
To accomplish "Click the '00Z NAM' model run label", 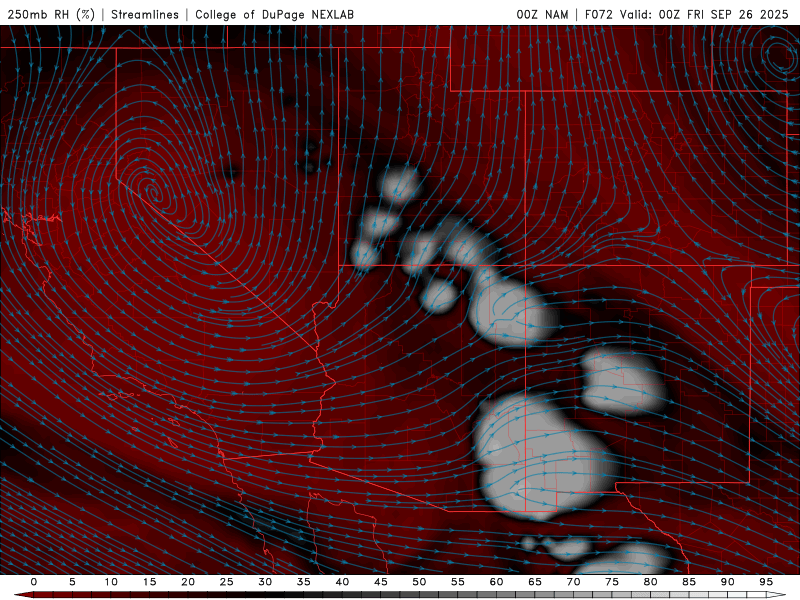I will click(542, 14).
